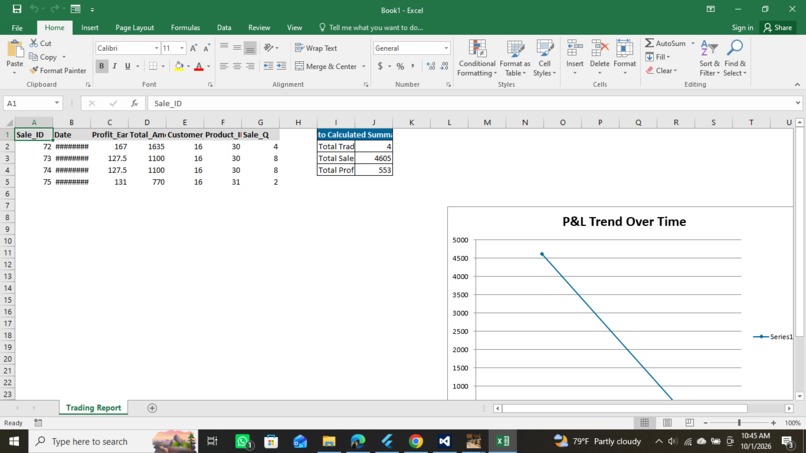Click the Name Box showing A1
The width and height of the screenshot is (806, 453).
32,103
